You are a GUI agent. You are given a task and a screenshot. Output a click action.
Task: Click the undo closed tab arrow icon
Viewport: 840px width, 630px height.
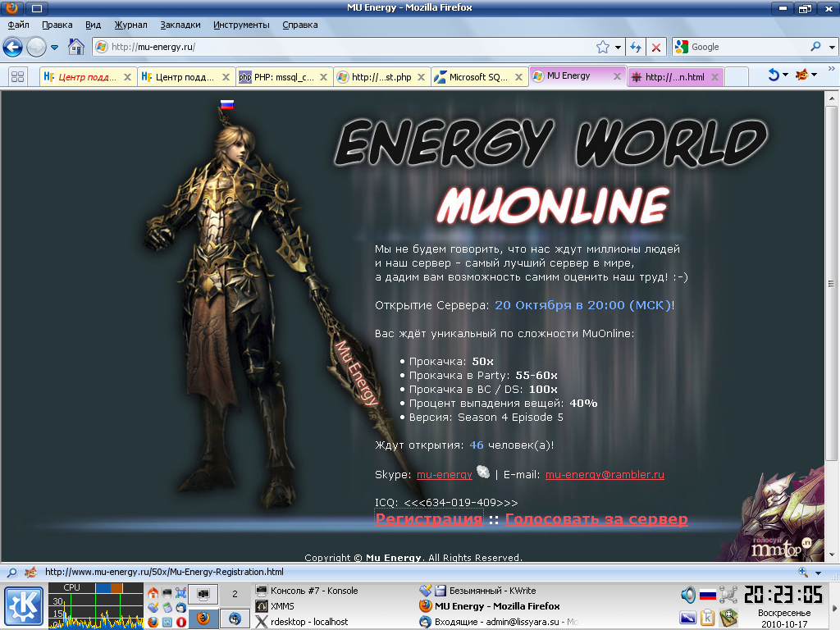(773, 75)
